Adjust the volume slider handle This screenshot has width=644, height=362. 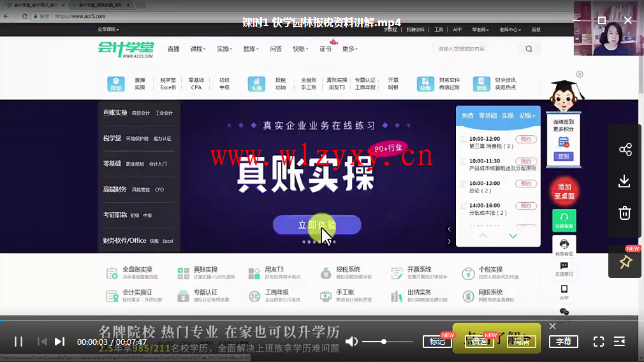(384, 342)
